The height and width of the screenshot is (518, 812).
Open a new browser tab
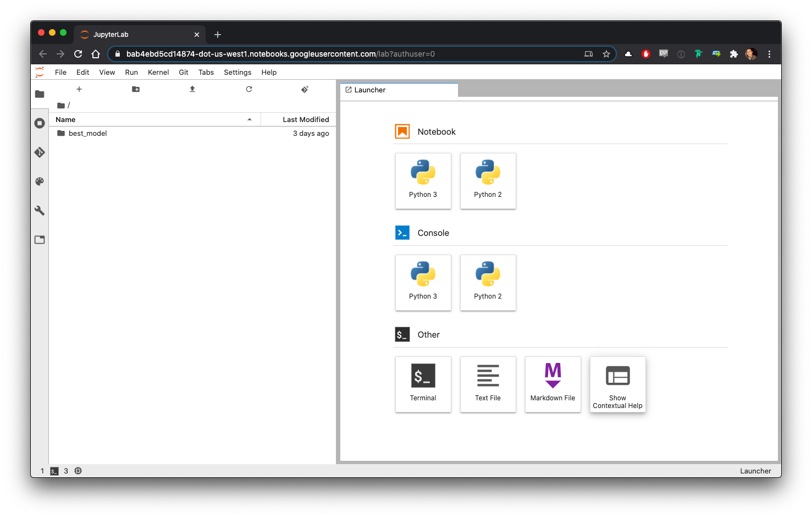point(218,35)
